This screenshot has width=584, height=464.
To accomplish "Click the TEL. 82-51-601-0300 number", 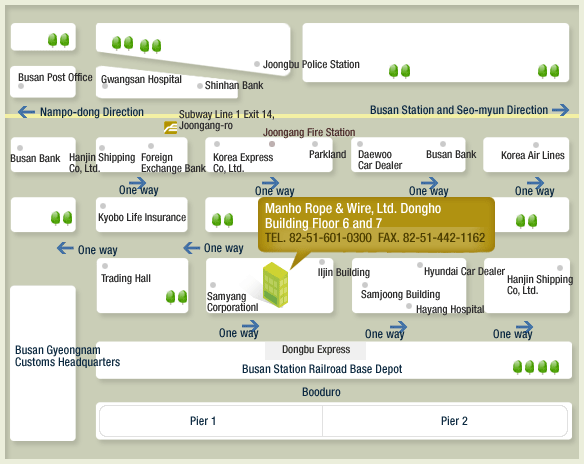I will coord(318,238).
